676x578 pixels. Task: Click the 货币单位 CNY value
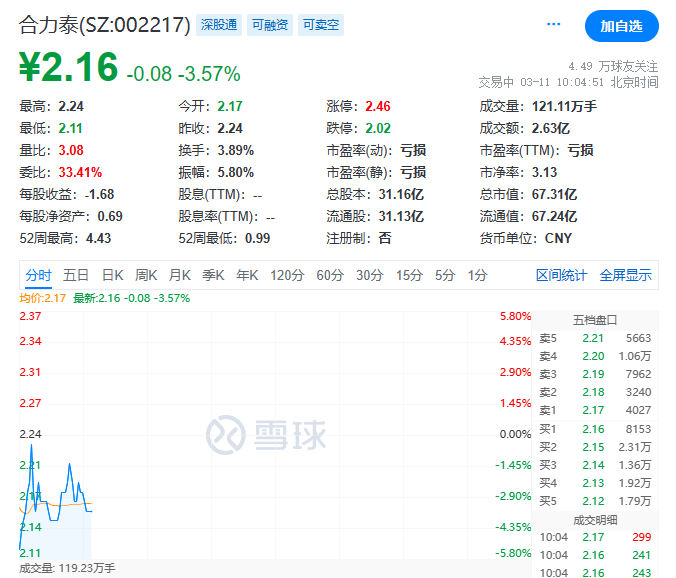[x=558, y=238]
